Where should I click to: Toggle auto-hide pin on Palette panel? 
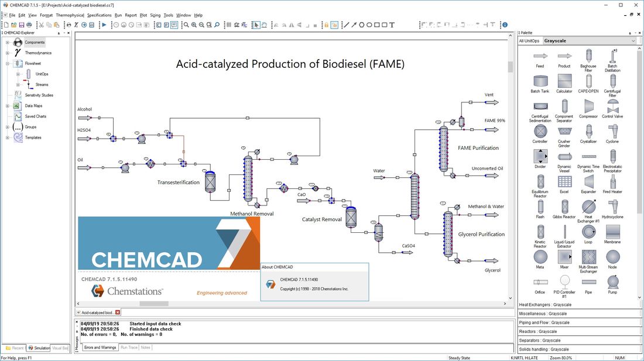coord(630,33)
